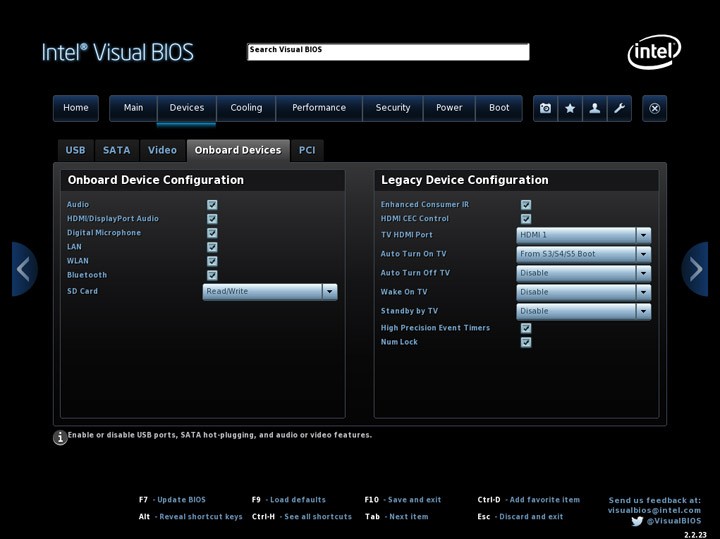Screen dimensions: 720x539
Task: Disable the WLAN checkbox
Action: click(212, 261)
